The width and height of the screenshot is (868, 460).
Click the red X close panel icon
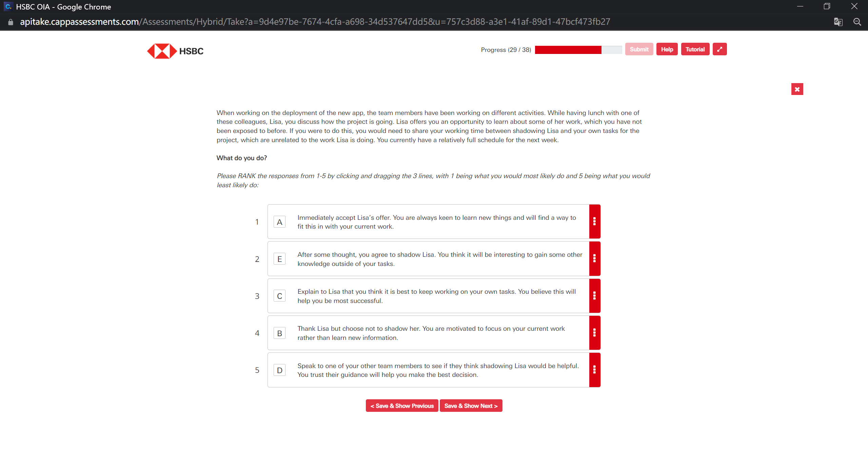(797, 89)
